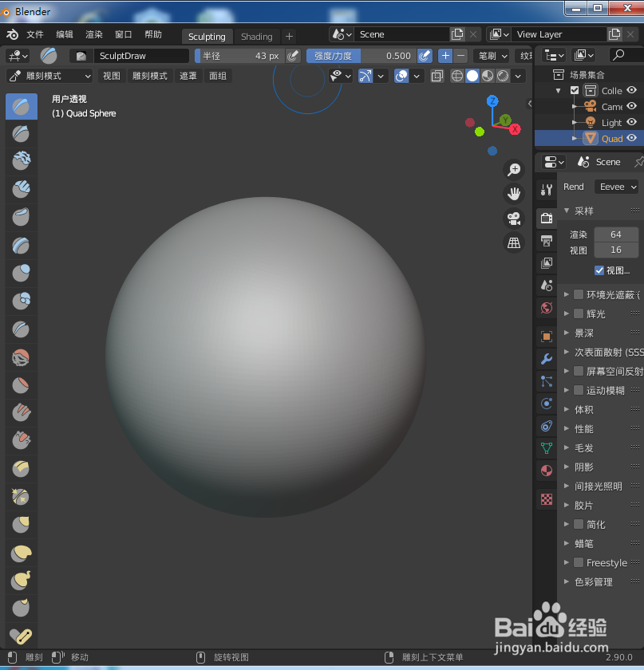Viewport: 644px width, 670px height.
Task: Select the Crease brush in the toolbar
Action: click(x=21, y=329)
